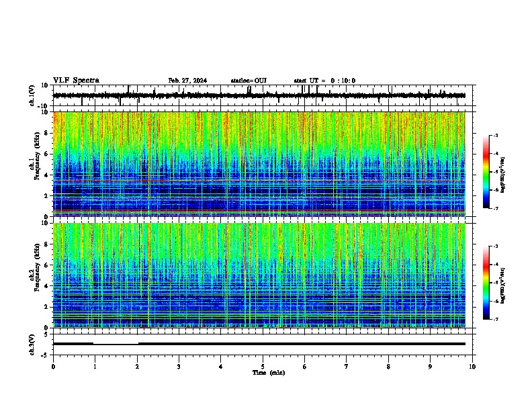
Task: Click the 6 kHz tick on ch.2 spectrogram
Action: tap(46, 265)
